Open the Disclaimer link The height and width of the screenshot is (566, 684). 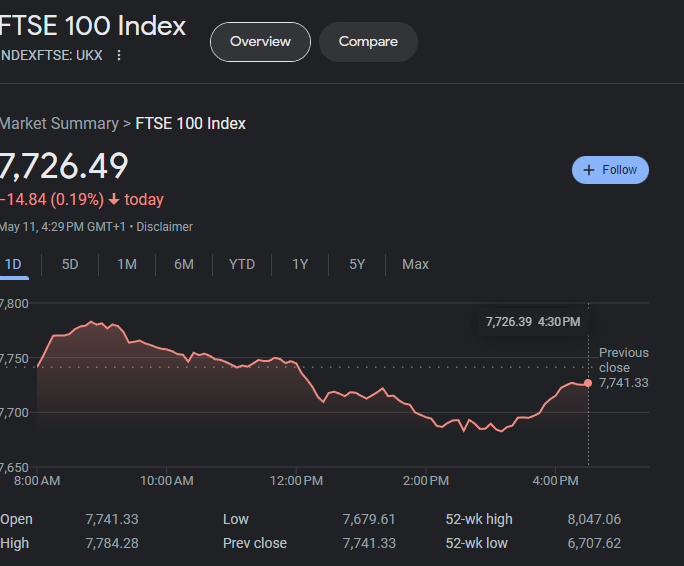tap(164, 227)
